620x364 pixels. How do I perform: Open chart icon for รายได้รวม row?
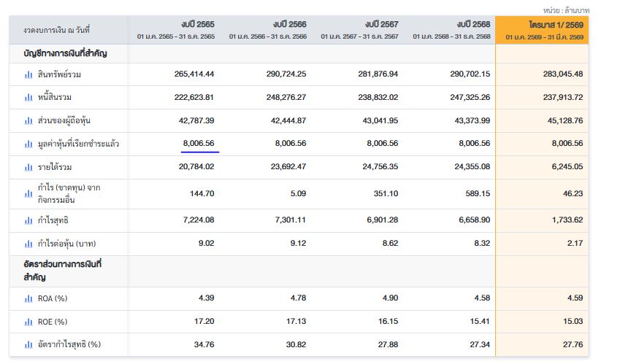coord(28,167)
